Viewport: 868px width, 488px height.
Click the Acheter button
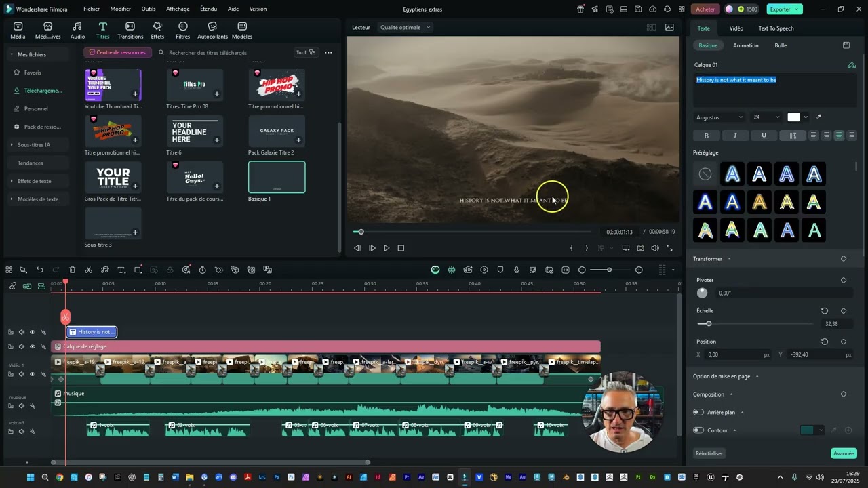click(x=705, y=9)
